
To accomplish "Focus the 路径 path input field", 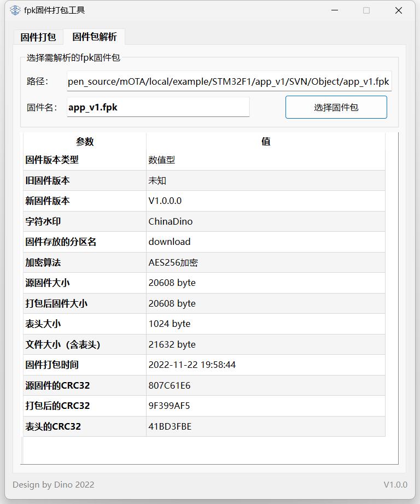I will (229, 81).
